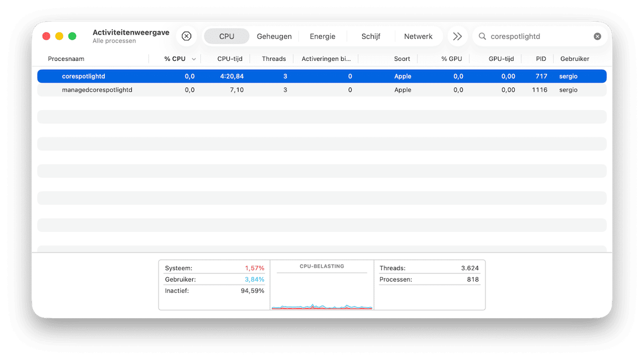Sort by the % GPU column

pyautogui.click(x=452, y=59)
